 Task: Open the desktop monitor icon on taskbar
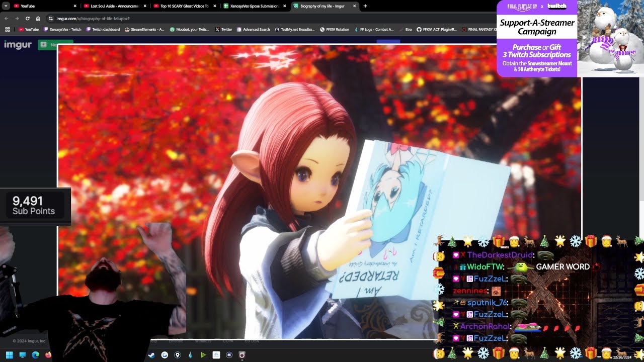pos(23,355)
